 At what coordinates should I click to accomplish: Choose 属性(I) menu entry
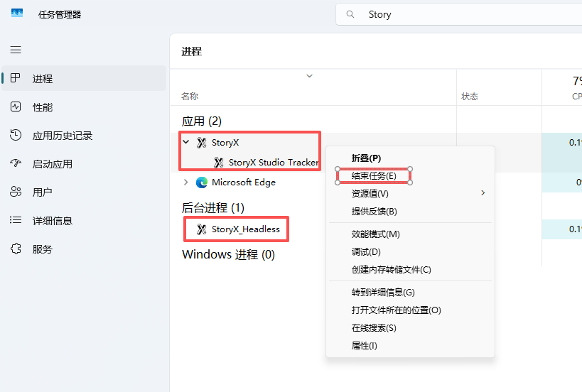[x=410, y=346]
